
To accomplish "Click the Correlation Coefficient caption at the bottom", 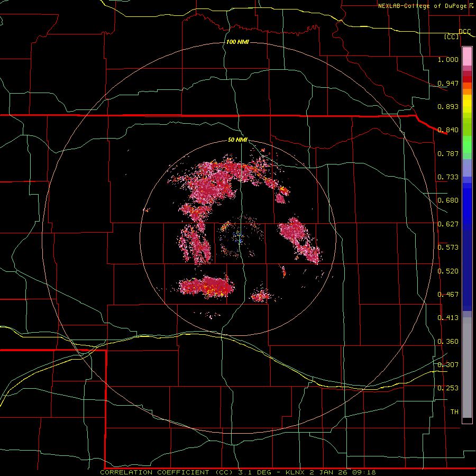I will tap(238, 472).
